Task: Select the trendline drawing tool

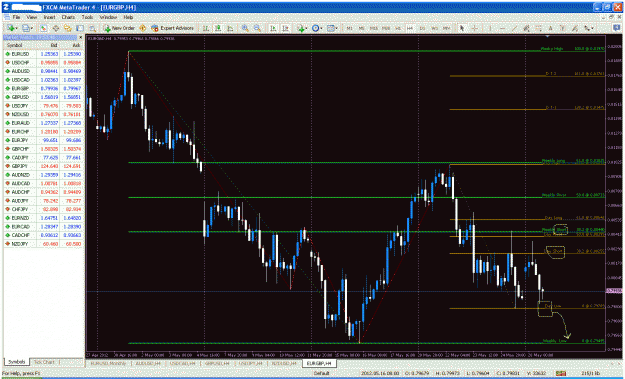Action: pos(515,28)
